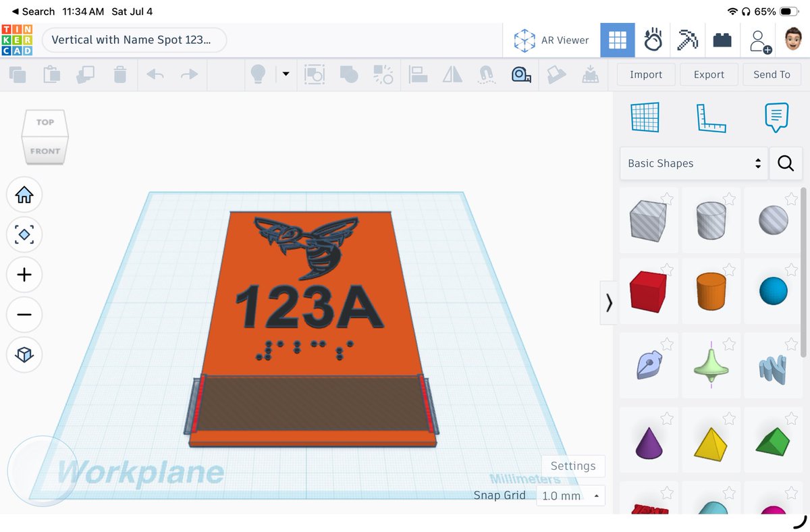Redo the last undone action
810x532 pixels.
pos(190,74)
